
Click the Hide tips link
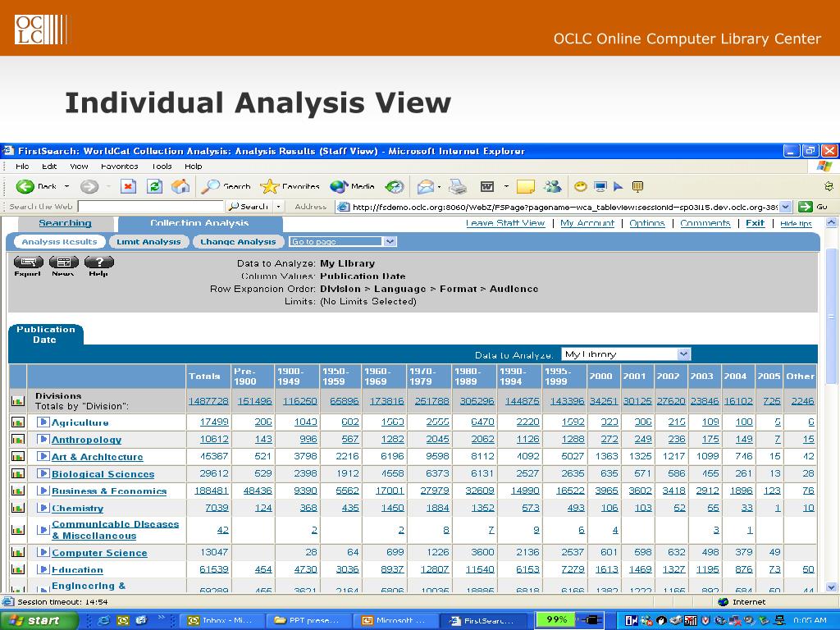coord(796,223)
